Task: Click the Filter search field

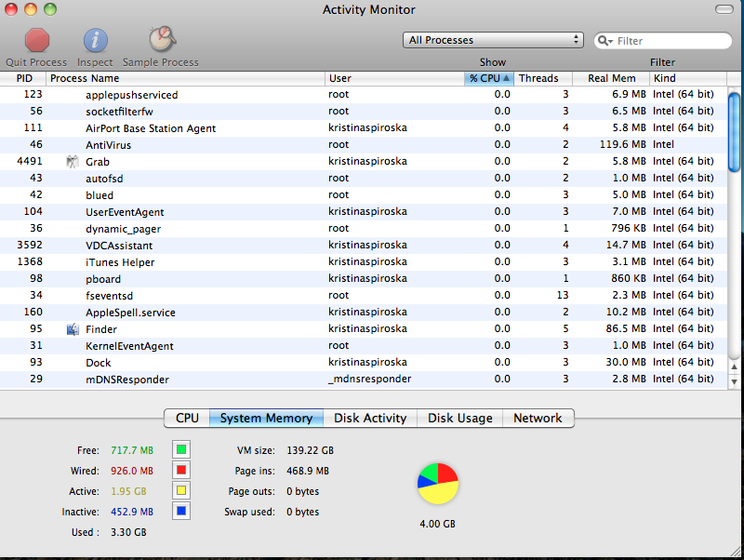Action: tap(663, 41)
